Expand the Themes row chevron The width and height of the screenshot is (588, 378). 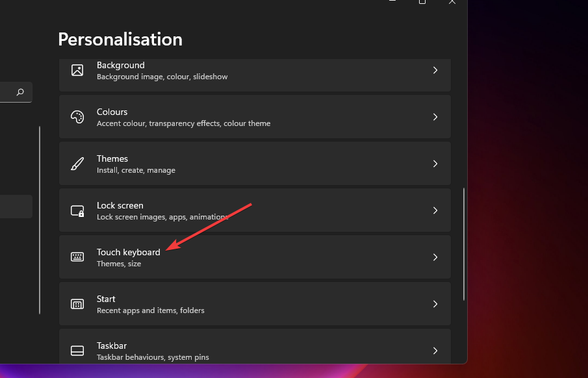[435, 164]
